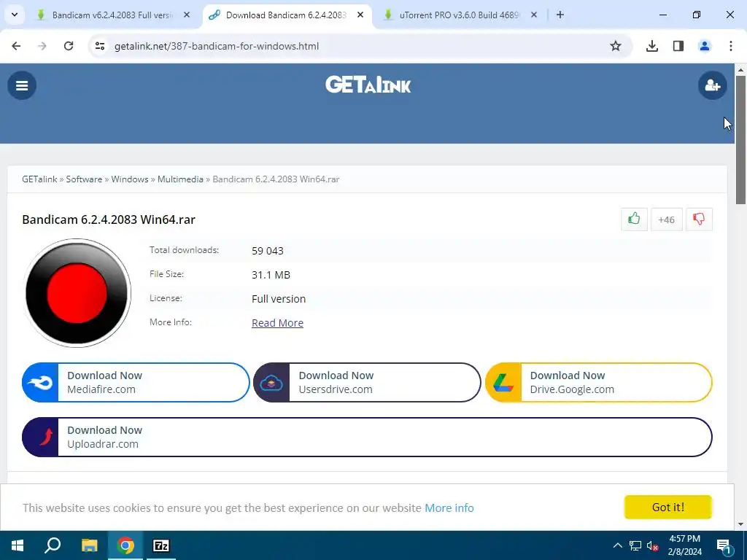Viewport: 747px width, 560px height.
Task: Open the Read More link
Action: click(277, 323)
